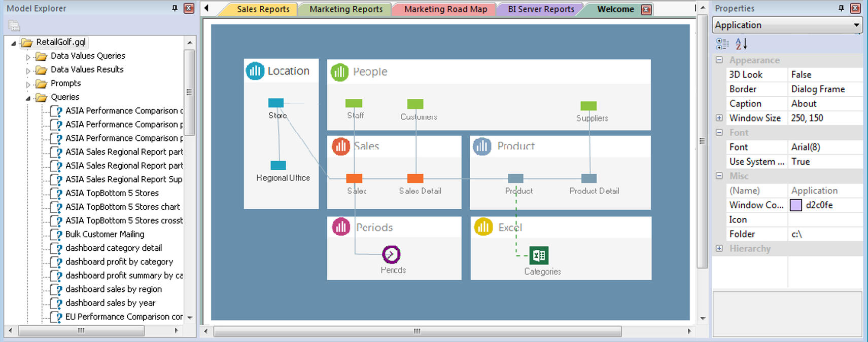Viewport: 868px width, 342px height.
Task: Click the Sales Detail orange node
Action: (415, 178)
